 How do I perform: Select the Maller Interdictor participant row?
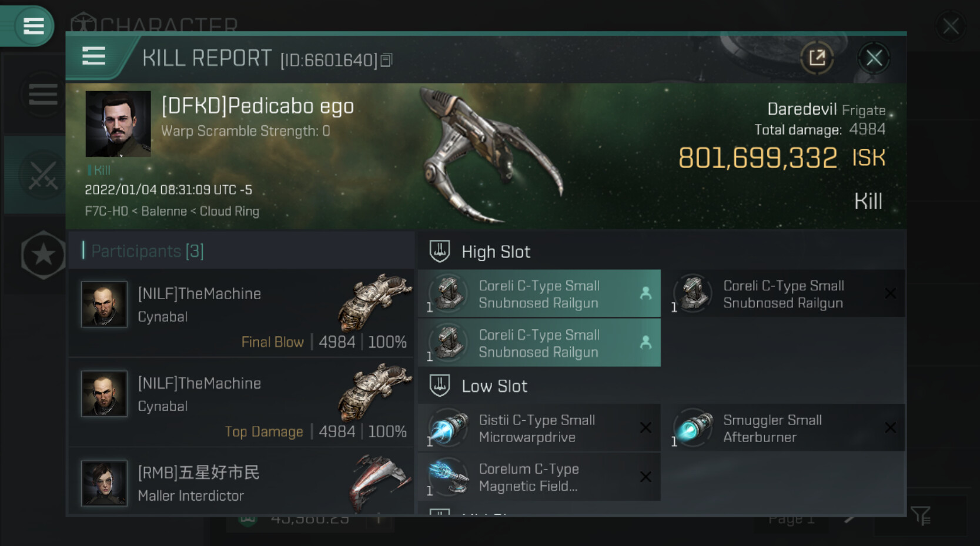pyautogui.click(x=241, y=483)
